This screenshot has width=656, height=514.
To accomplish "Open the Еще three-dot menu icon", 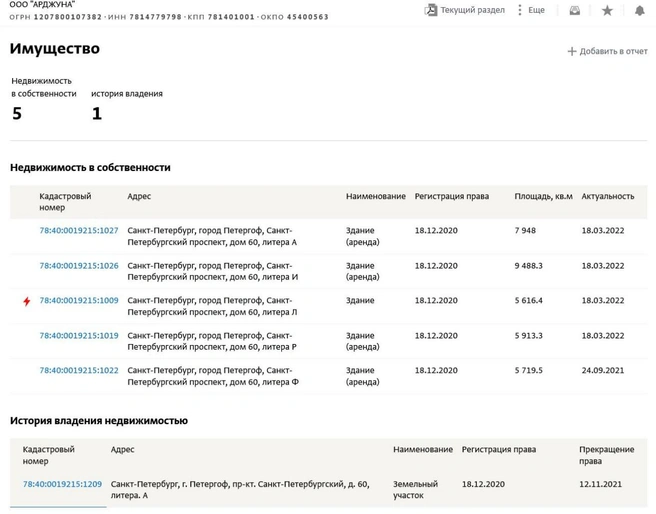I will (519, 10).
